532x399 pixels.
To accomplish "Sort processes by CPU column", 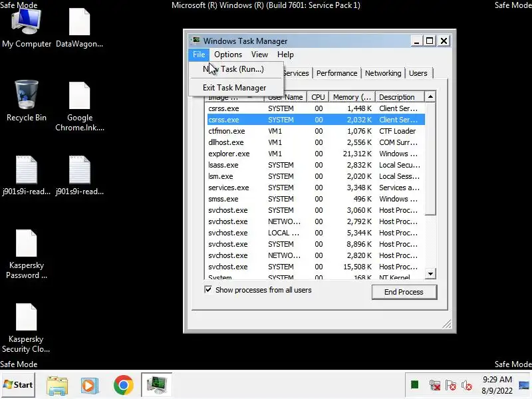I will (318, 97).
